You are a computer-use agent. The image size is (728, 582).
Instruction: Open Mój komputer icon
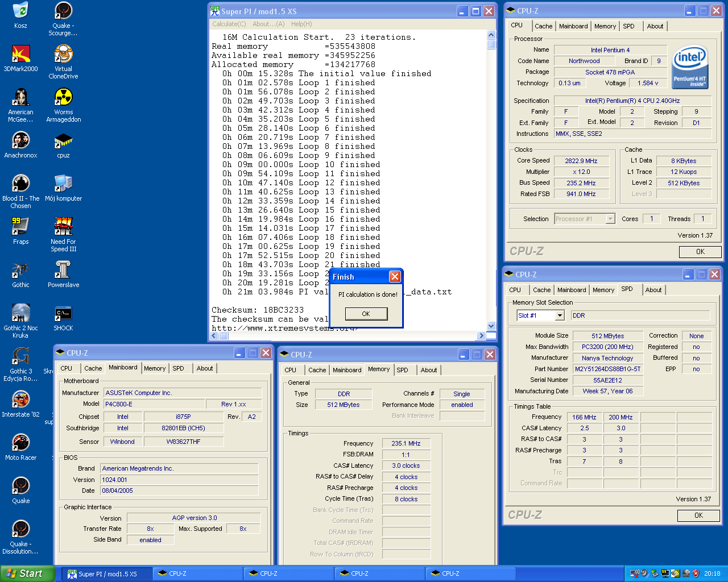point(63,188)
